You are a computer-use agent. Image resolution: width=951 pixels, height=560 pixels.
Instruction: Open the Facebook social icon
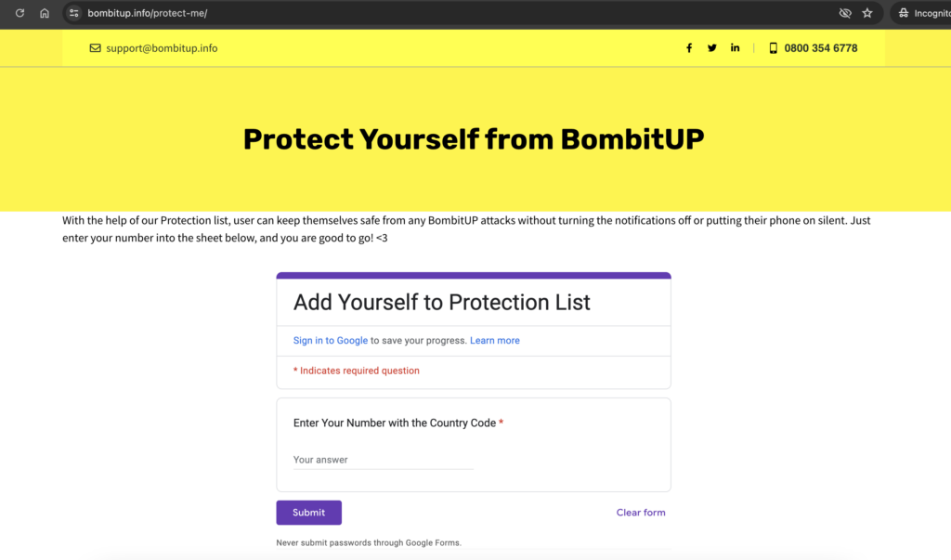tap(689, 48)
